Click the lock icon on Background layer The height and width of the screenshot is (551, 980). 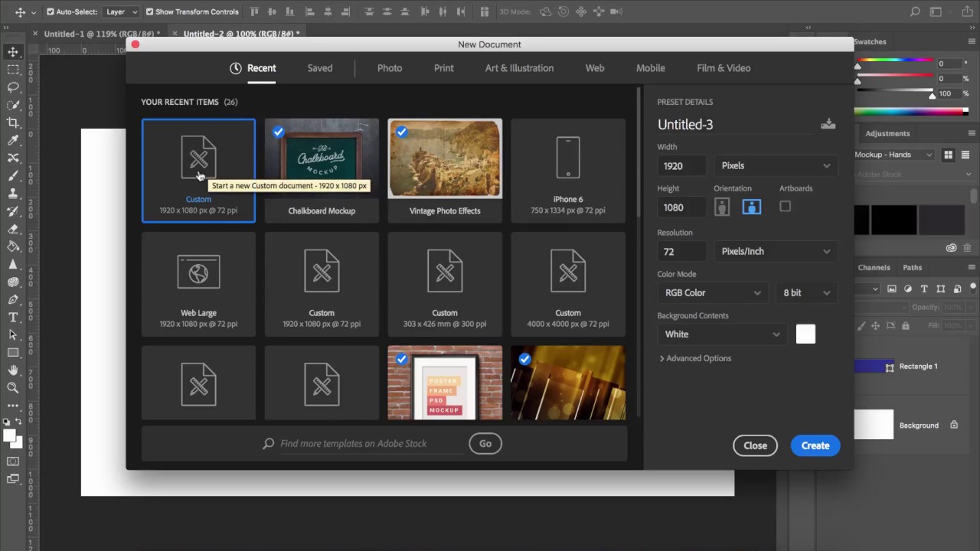954,425
